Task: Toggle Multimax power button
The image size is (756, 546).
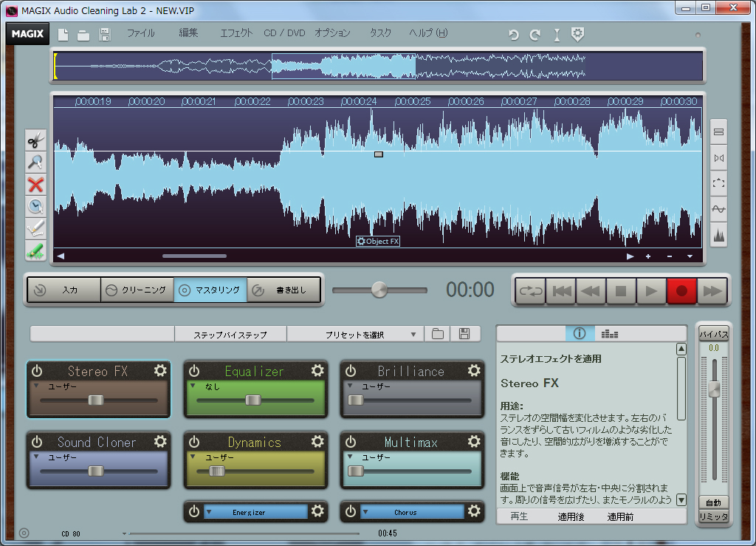Action: coord(351,442)
